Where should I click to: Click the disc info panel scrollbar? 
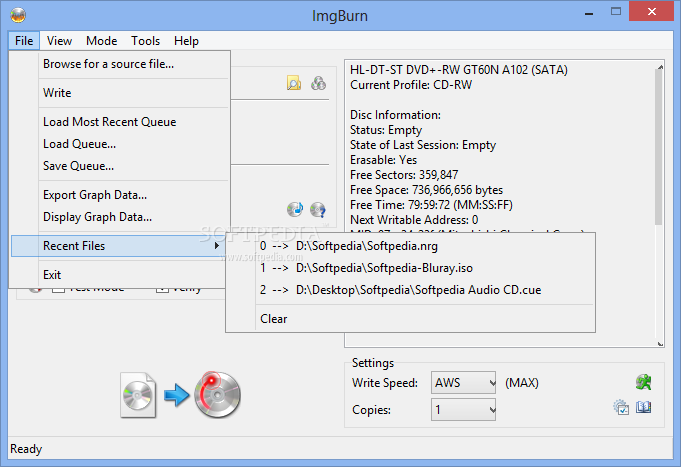tap(659, 147)
